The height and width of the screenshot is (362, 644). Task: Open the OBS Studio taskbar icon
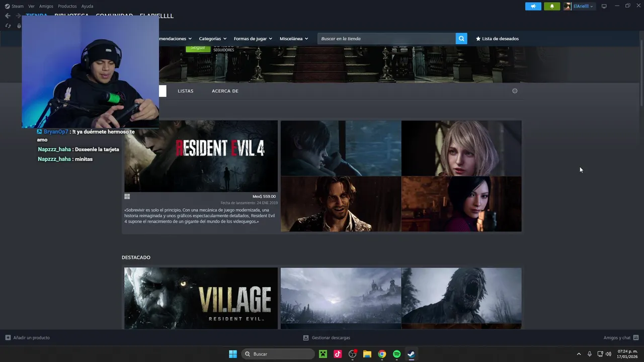(353, 354)
